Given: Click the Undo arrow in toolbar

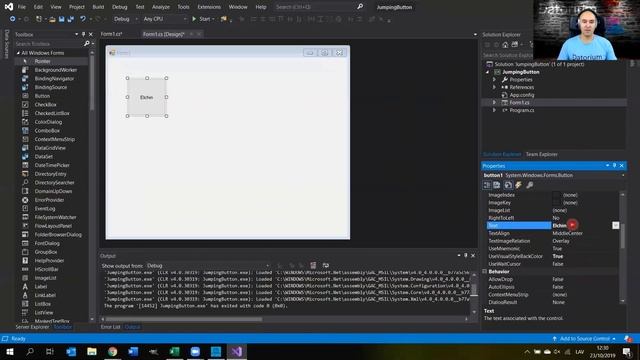Looking at the screenshot, I should point(83,19).
